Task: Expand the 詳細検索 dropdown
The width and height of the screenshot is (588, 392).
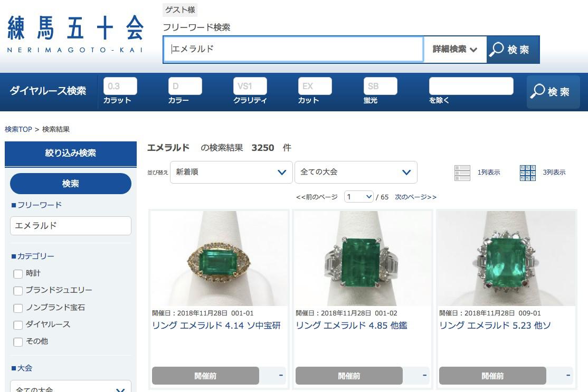Action: pos(455,50)
